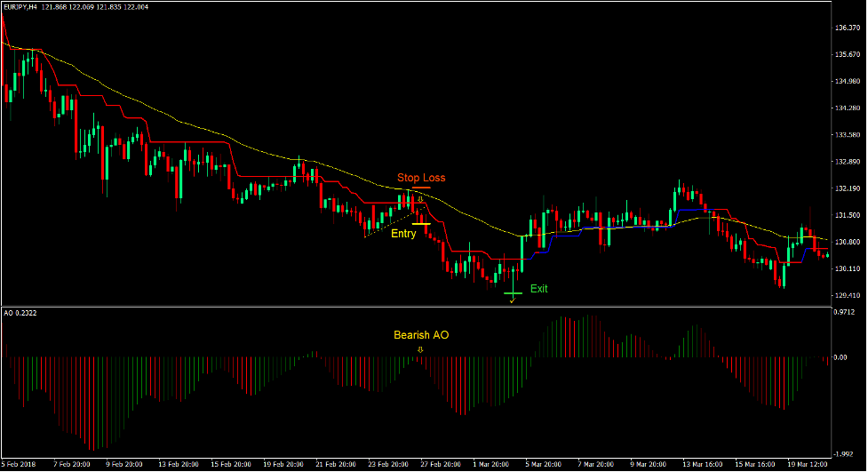
Task: Click the orange Stop Loss horizontal marker line
Action: tap(421, 188)
